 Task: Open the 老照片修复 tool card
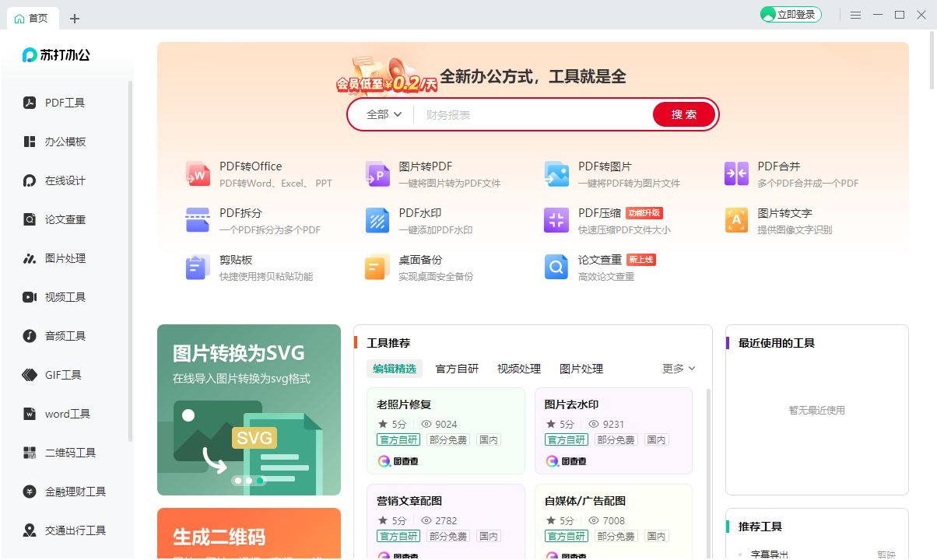pos(446,431)
